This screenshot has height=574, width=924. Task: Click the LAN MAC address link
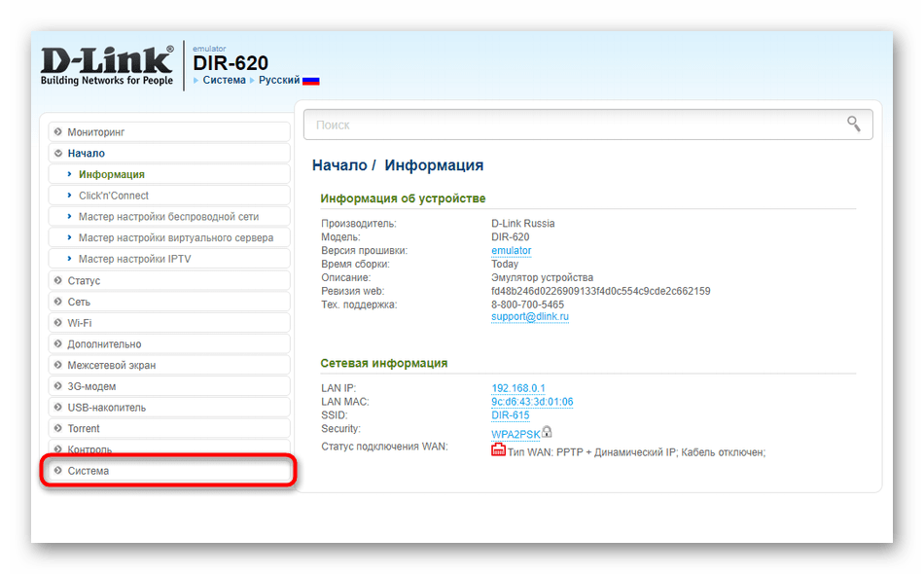pos(532,402)
